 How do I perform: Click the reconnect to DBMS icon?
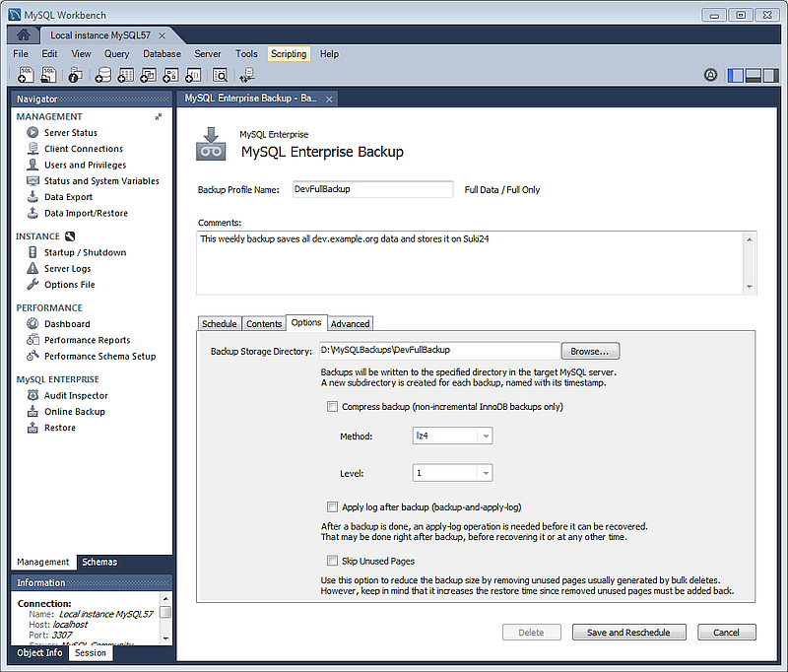point(247,75)
